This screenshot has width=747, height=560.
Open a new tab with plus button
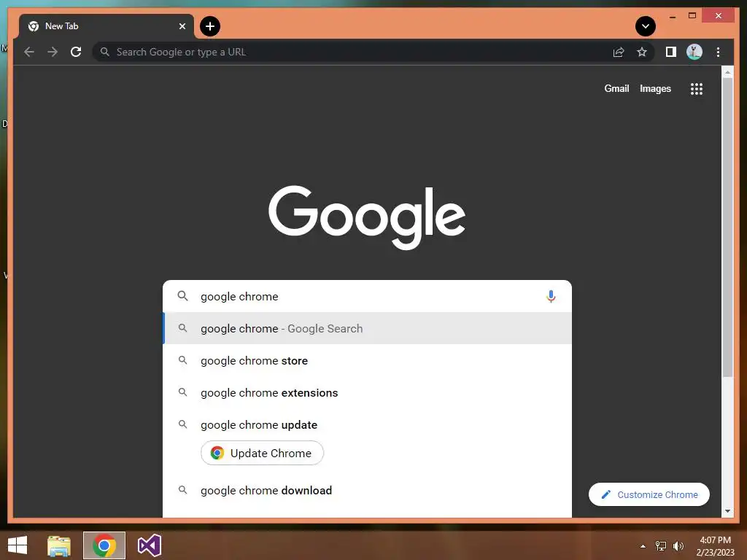[210, 26]
